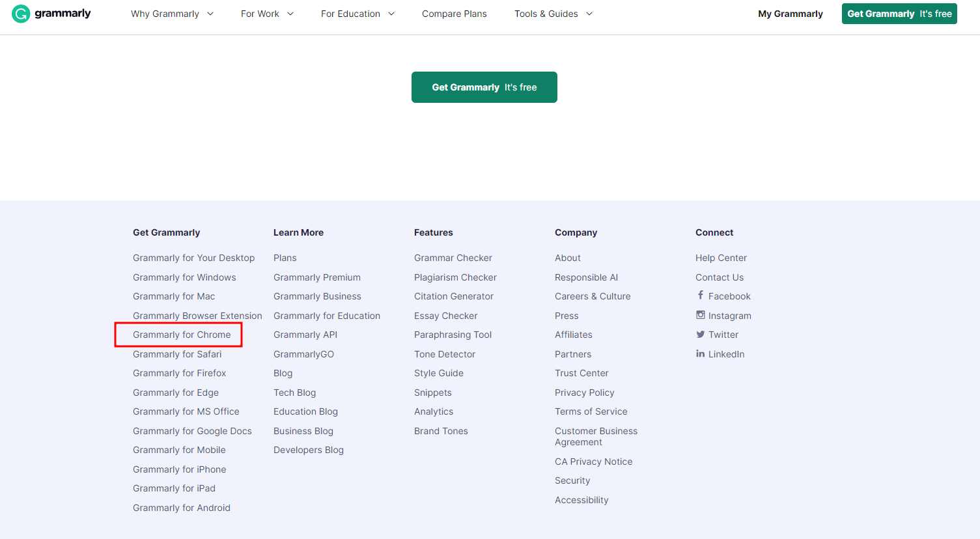Click the Instagram icon in footer

click(x=701, y=315)
